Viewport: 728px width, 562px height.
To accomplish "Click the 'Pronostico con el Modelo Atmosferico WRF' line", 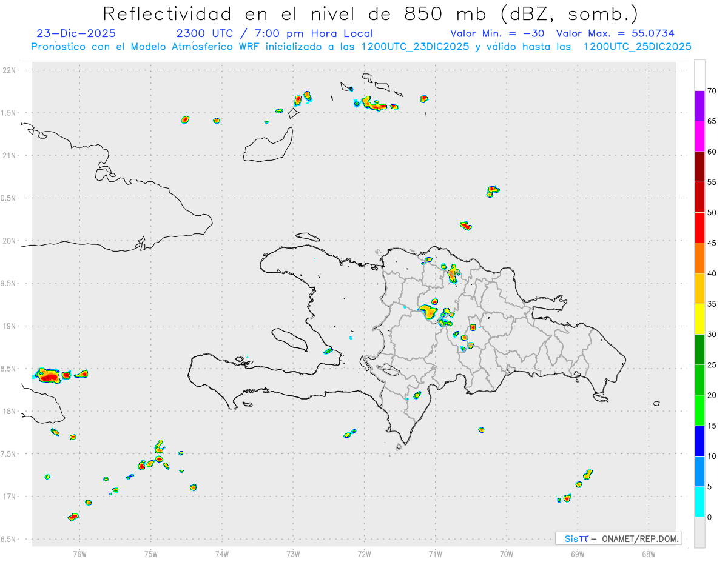I will [361, 47].
